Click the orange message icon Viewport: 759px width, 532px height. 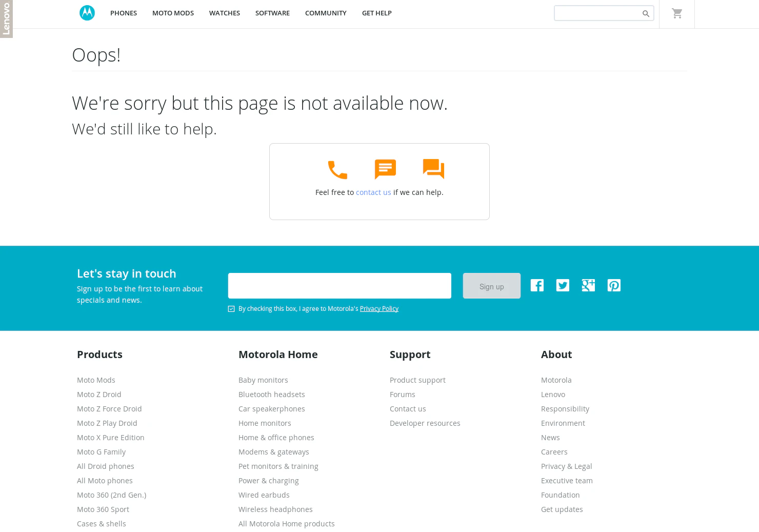pyautogui.click(x=385, y=169)
